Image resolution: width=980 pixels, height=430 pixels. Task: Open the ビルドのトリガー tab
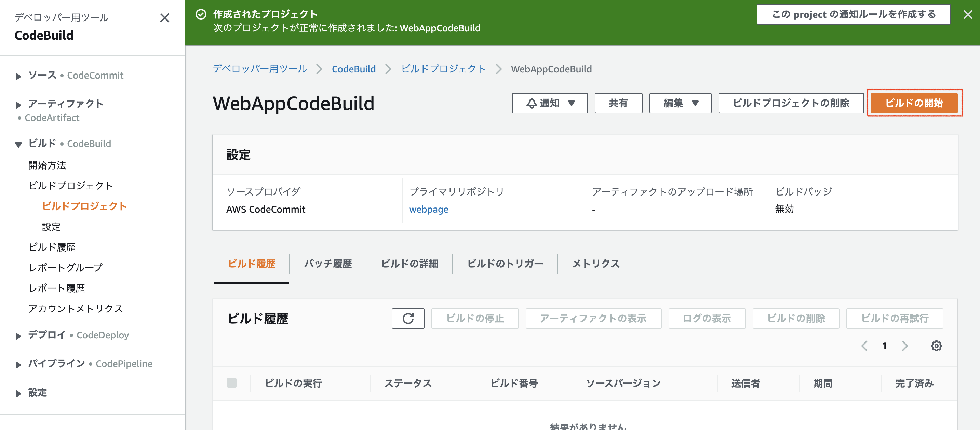[505, 264]
